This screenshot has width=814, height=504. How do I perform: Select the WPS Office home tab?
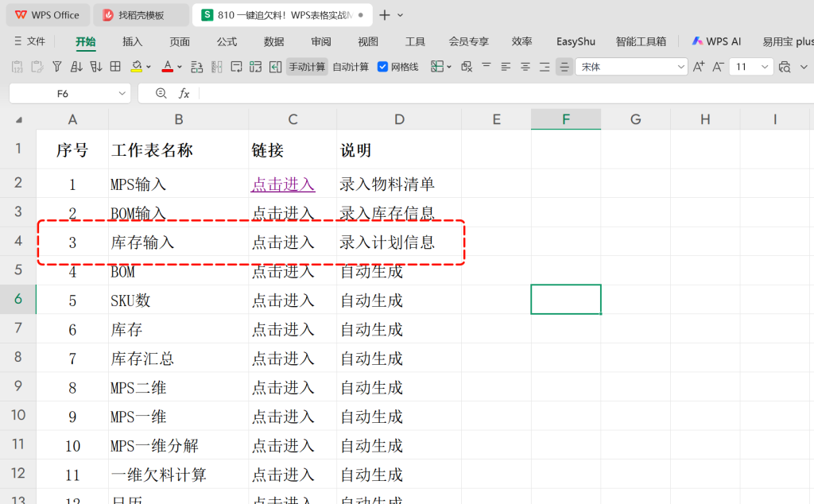click(48, 15)
